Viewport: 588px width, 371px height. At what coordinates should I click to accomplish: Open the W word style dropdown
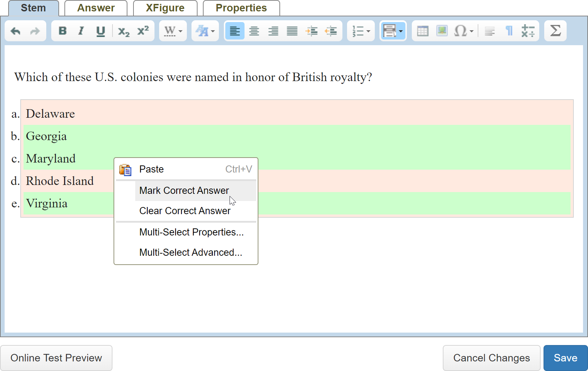click(x=173, y=31)
